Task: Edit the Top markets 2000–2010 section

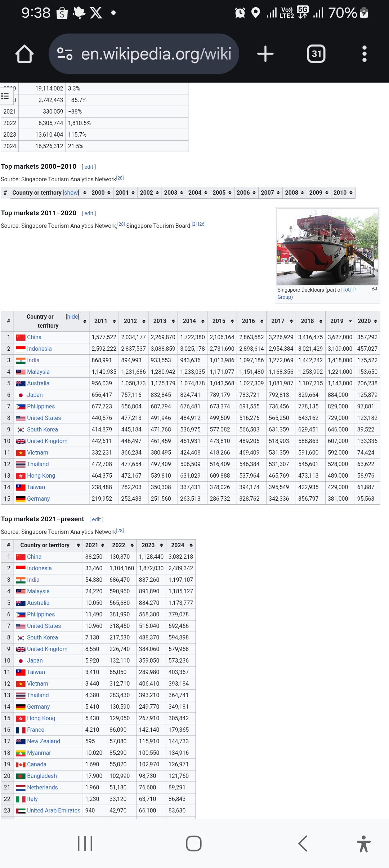Action: click(x=89, y=167)
